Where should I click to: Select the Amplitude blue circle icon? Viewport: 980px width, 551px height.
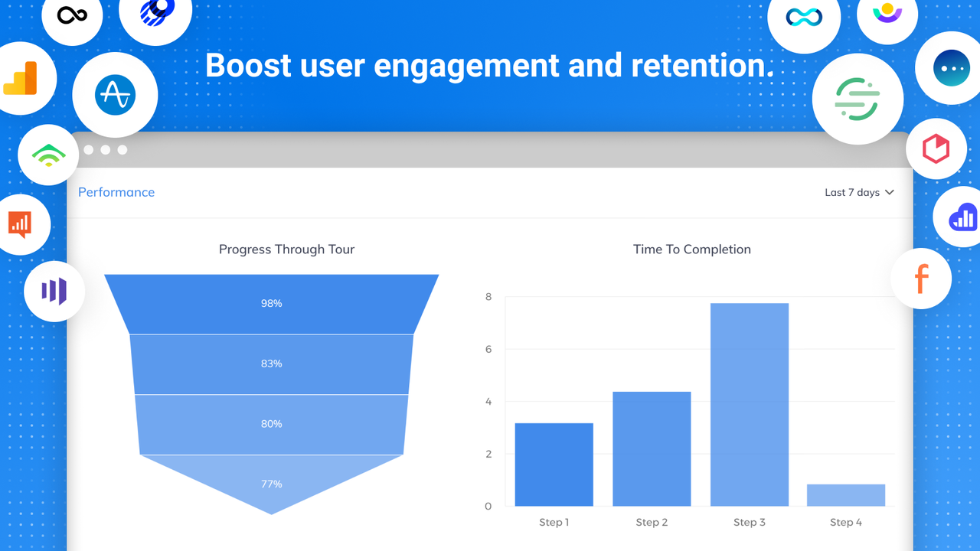[115, 96]
